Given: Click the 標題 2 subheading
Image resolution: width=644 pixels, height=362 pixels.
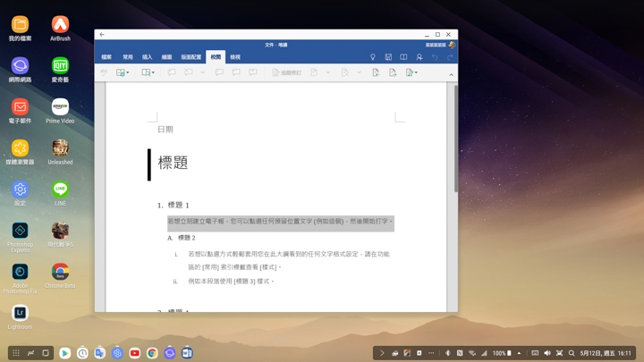Looking at the screenshot, I should coord(182,238).
